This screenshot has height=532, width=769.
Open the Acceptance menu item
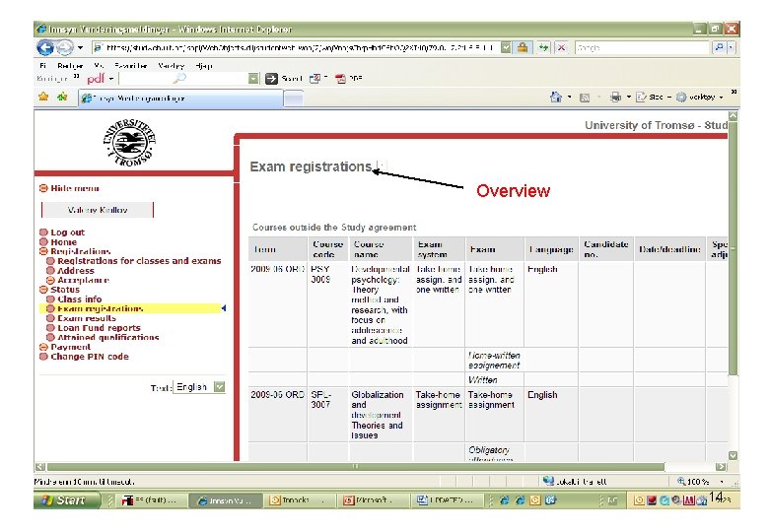pos(83,280)
